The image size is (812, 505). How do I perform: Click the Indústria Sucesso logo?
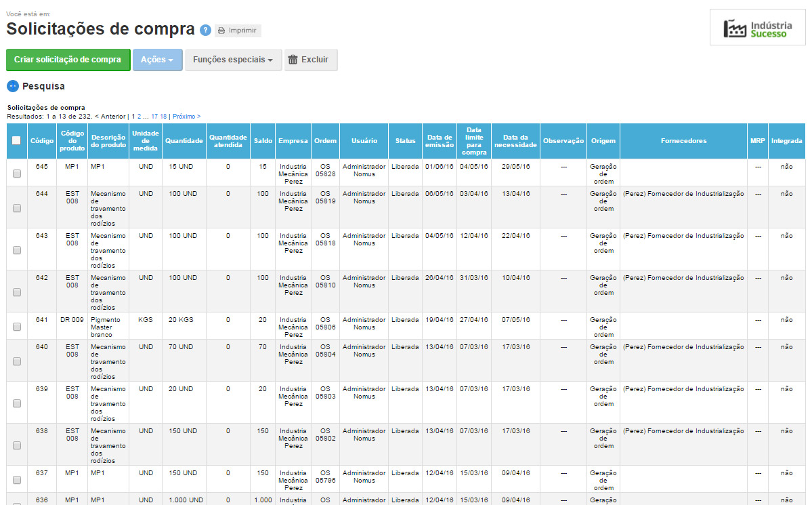pos(757,28)
